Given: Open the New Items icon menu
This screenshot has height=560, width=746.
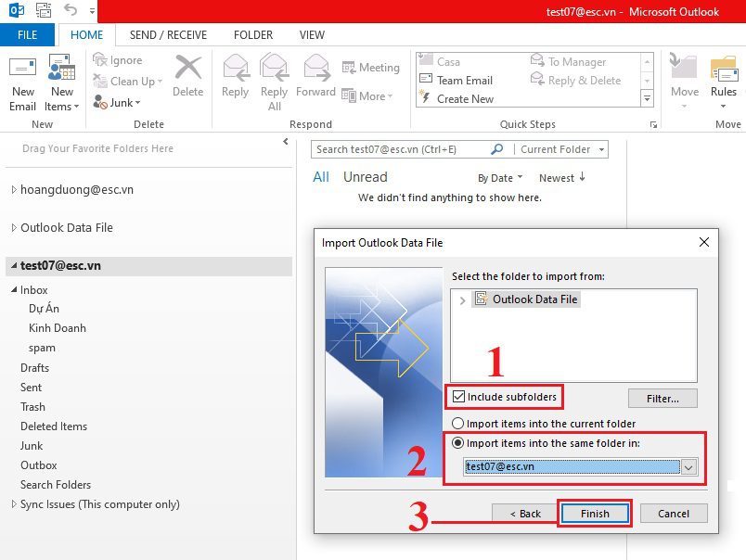Looking at the screenshot, I should tap(62, 67).
